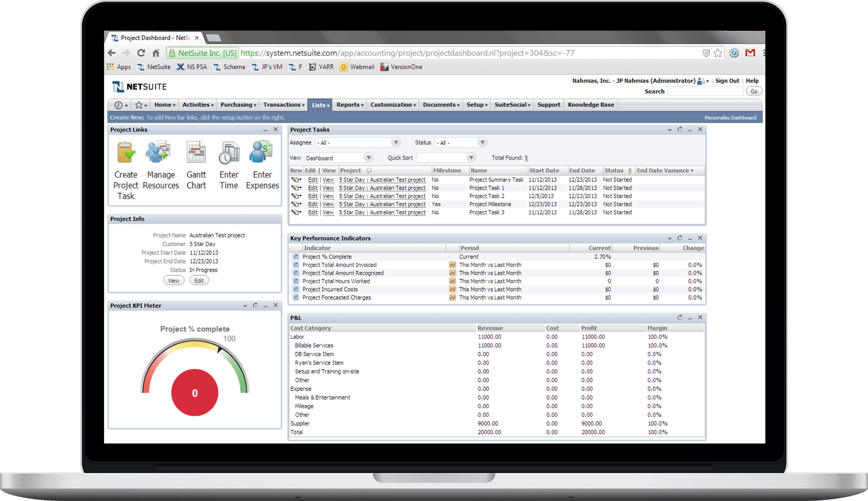Image resolution: width=868 pixels, height=501 pixels.
Task: Click the browser reload icon
Action: click(x=141, y=53)
